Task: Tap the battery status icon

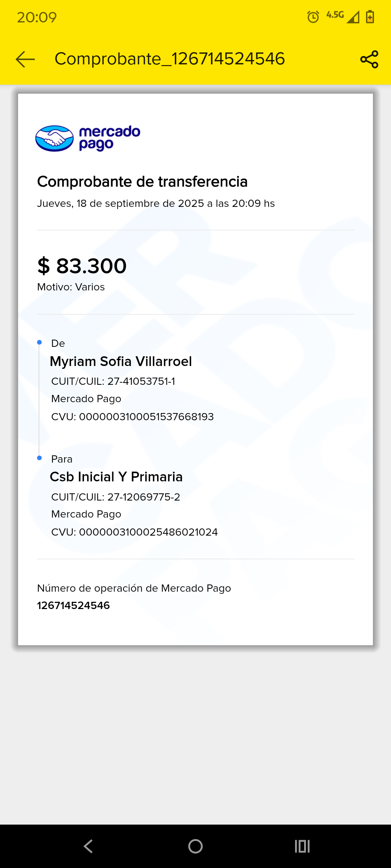Action: click(x=370, y=17)
